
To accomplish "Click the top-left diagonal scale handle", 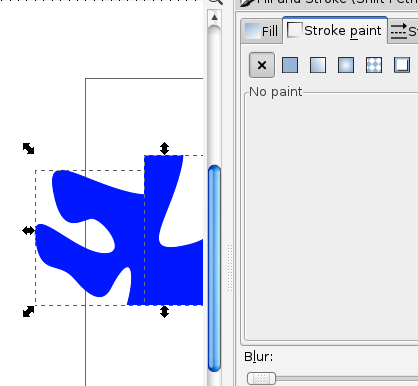I will pyautogui.click(x=28, y=148).
